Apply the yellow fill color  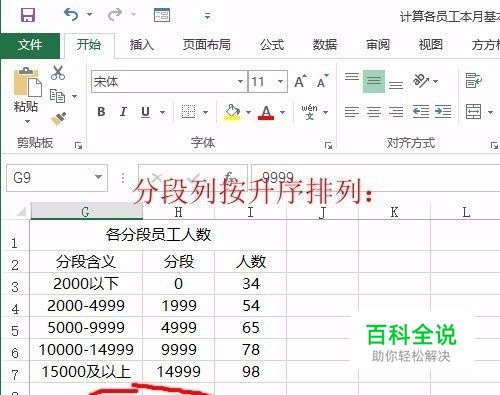click(x=232, y=112)
